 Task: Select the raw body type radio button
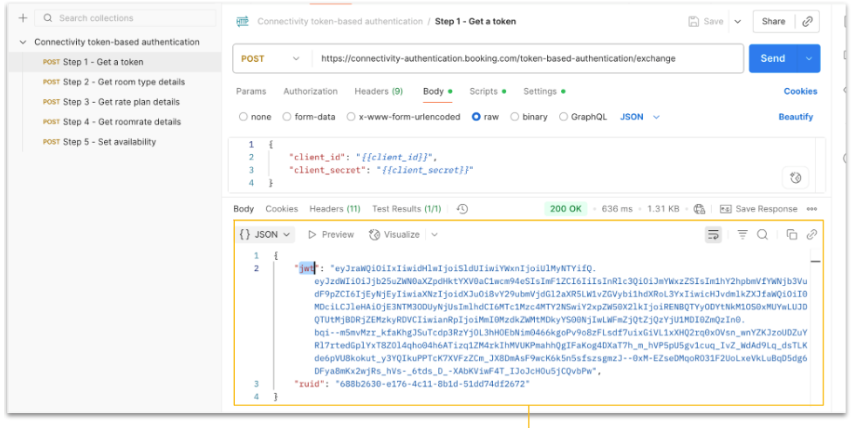point(476,117)
